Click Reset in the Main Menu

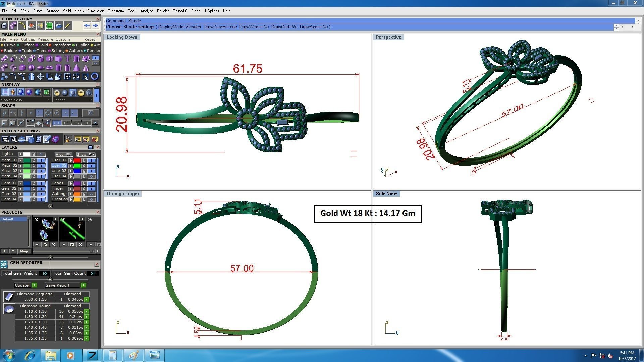(x=90, y=39)
